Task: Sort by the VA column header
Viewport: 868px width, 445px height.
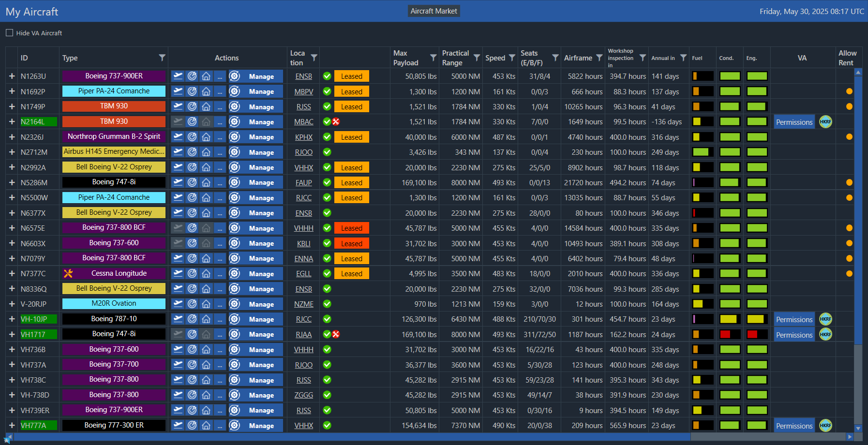Action: point(802,58)
